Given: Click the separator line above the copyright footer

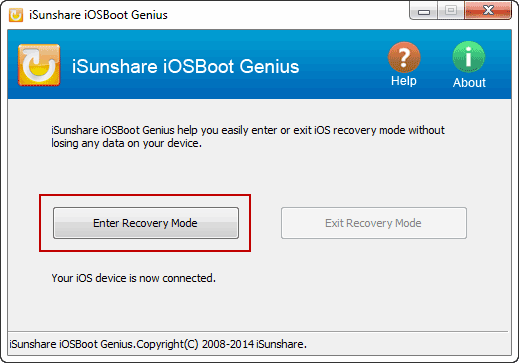Looking at the screenshot, I should [x=258, y=332].
